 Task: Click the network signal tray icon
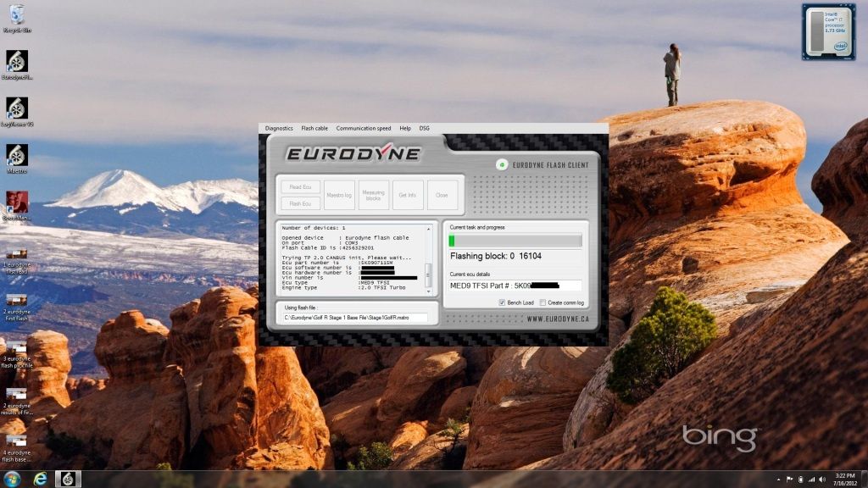coord(811,480)
